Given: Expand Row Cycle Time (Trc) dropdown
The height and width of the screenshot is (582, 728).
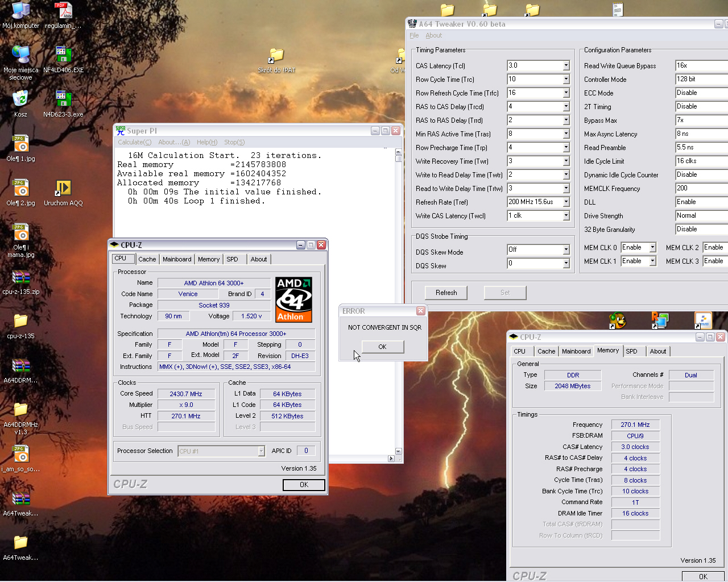Looking at the screenshot, I should [566, 79].
